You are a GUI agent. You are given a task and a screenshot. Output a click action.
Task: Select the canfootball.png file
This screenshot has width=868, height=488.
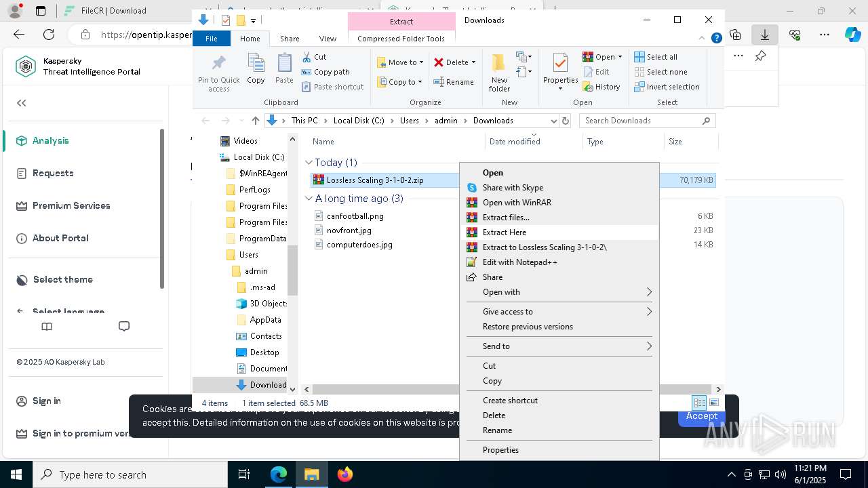[x=355, y=216]
